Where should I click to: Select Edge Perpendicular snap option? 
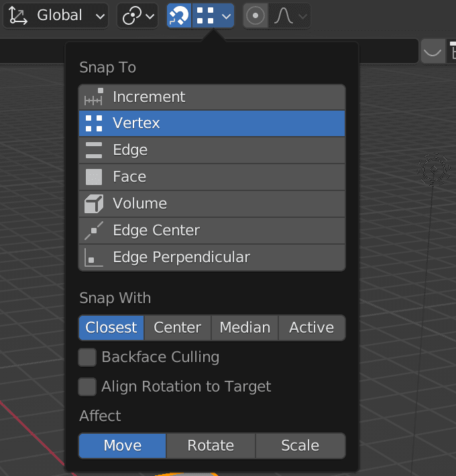coord(212,257)
